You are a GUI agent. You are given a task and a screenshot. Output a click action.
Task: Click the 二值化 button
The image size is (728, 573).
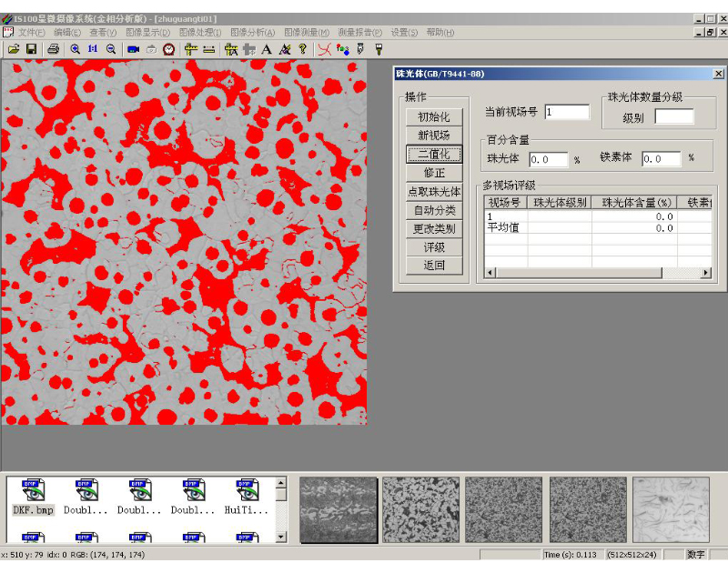[434, 154]
